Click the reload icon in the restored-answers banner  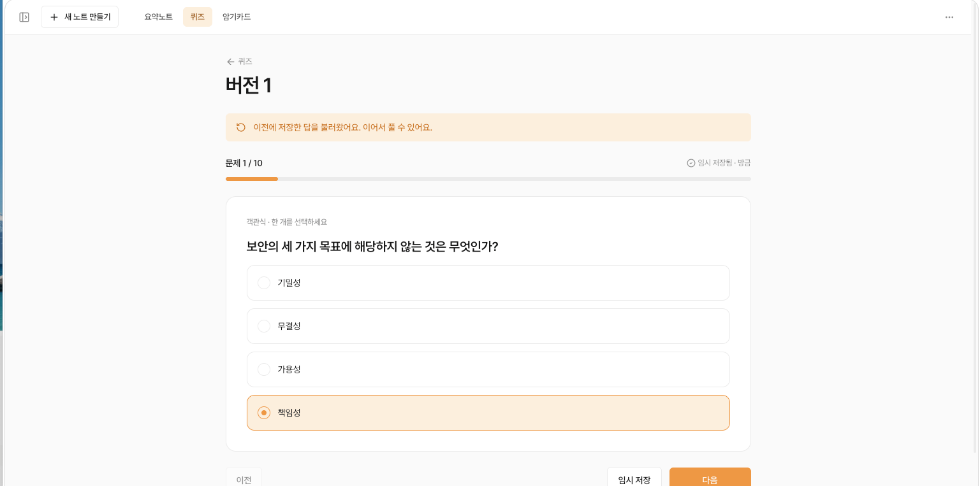click(x=241, y=127)
